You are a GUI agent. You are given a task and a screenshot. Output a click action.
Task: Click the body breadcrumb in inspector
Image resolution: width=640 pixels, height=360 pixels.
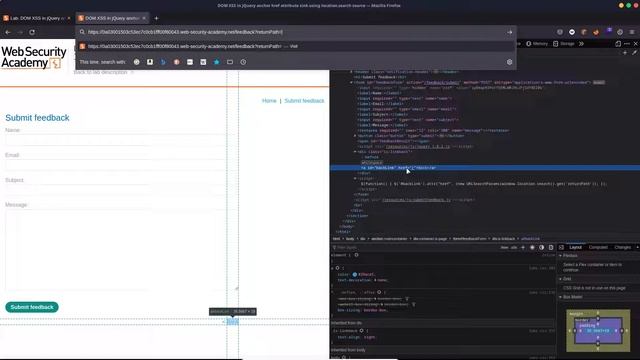tap(350, 239)
